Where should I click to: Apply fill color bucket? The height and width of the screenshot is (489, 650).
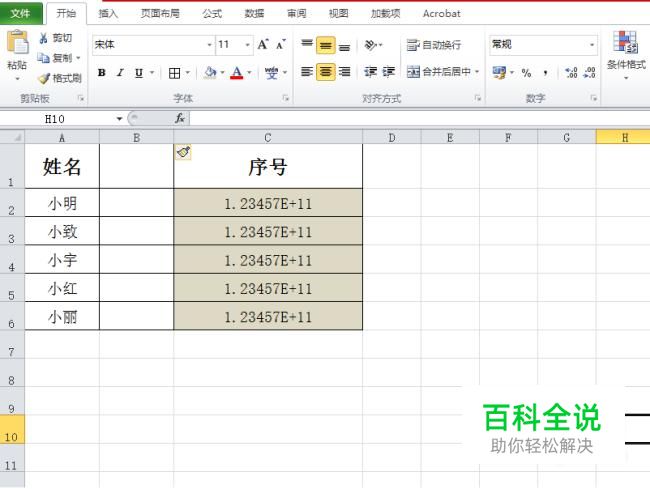[x=211, y=73]
